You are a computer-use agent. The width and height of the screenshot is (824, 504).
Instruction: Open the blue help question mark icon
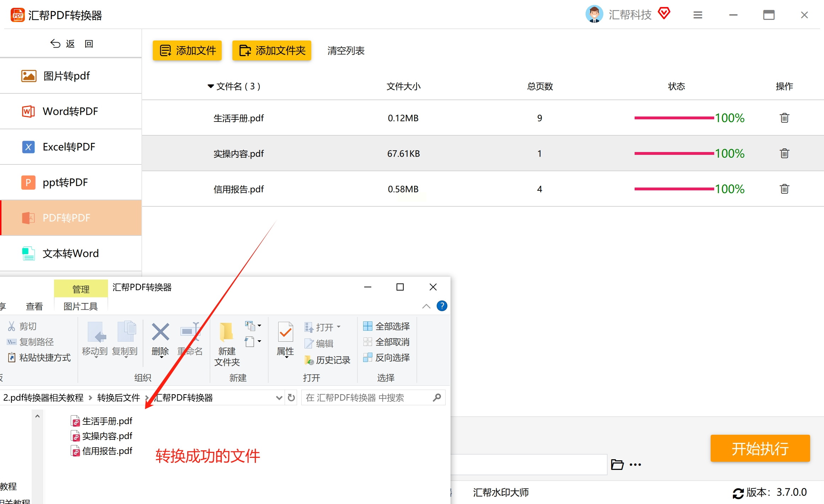[x=442, y=306]
